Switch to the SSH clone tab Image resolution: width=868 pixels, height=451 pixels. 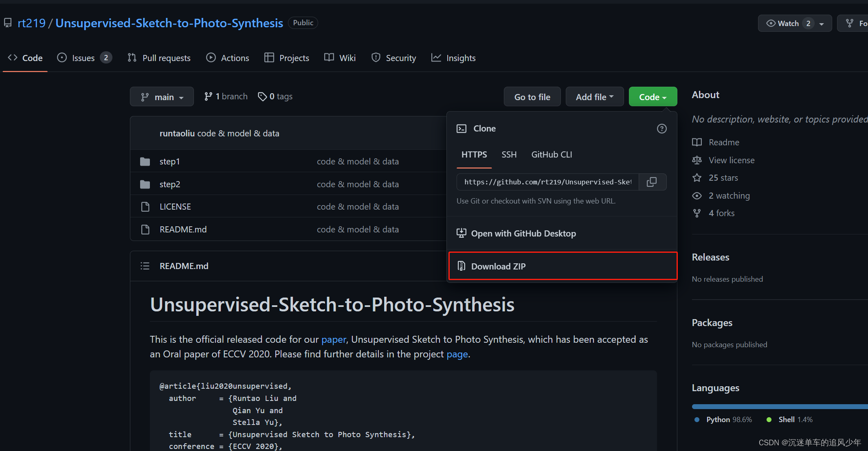click(x=509, y=155)
